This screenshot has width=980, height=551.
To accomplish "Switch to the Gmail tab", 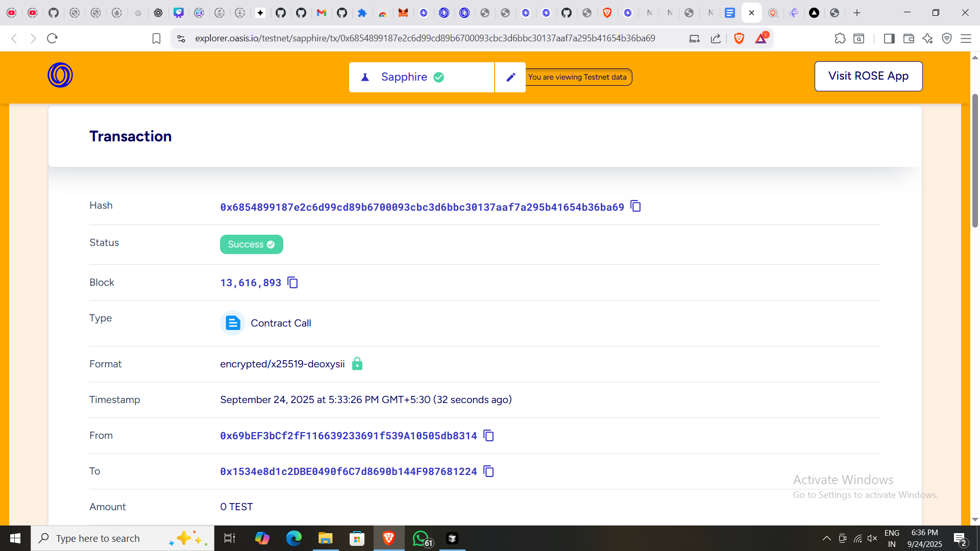I will (321, 13).
